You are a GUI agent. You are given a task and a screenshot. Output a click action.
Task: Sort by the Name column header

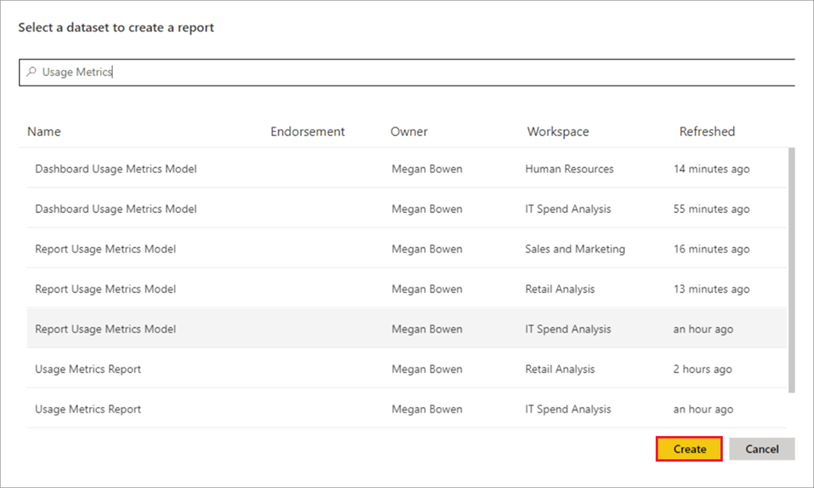pyautogui.click(x=44, y=132)
